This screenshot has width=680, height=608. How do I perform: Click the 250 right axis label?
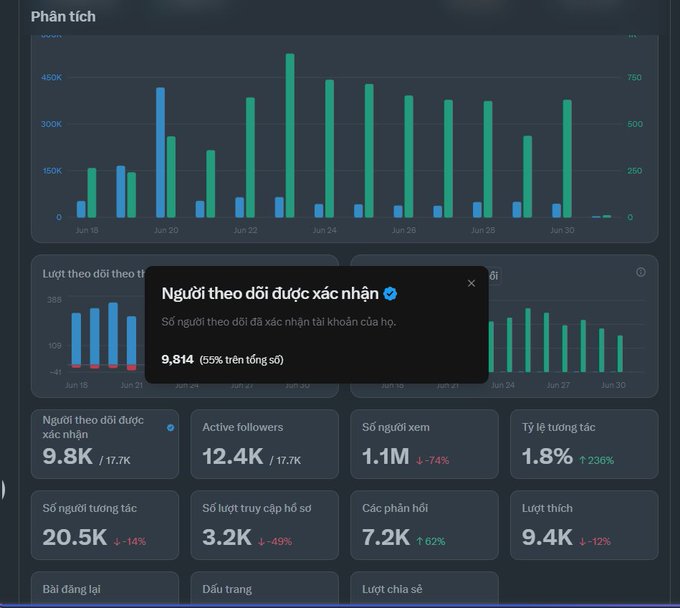click(634, 171)
